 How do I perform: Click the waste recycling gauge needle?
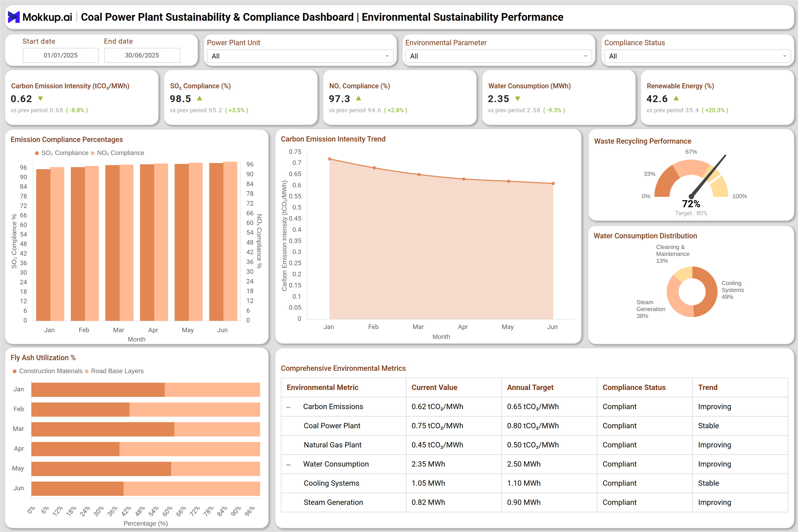point(708,176)
